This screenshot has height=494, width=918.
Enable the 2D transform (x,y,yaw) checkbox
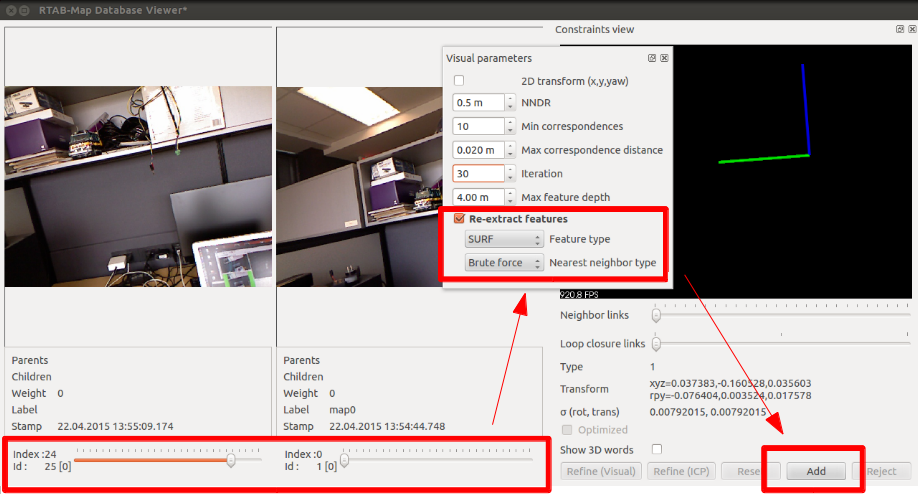[x=459, y=81]
